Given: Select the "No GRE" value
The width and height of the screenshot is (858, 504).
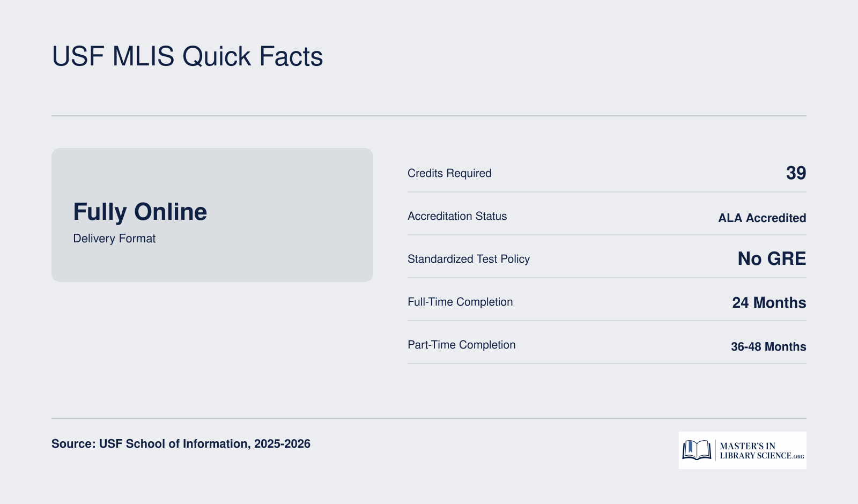Looking at the screenshot, I should 772,258.
